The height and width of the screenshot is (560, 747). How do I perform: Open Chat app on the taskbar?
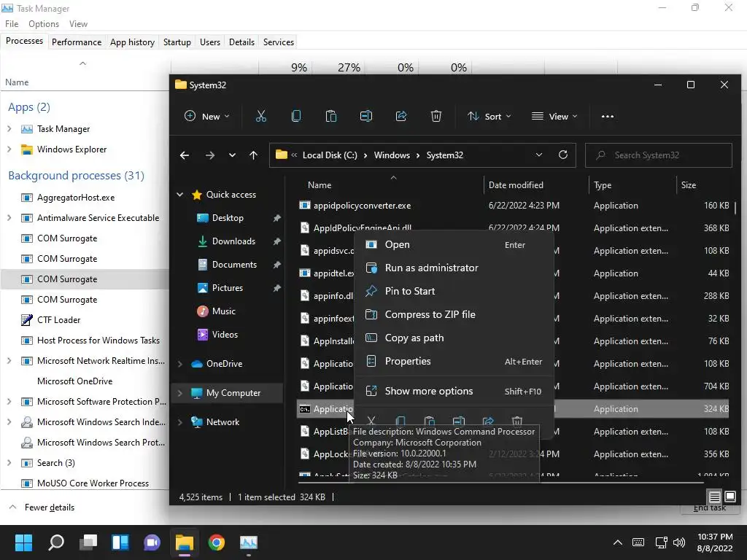coord(152,542)
